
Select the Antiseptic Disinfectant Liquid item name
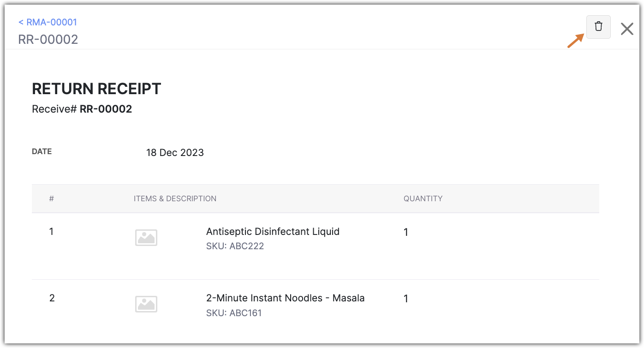pos(273,232)
